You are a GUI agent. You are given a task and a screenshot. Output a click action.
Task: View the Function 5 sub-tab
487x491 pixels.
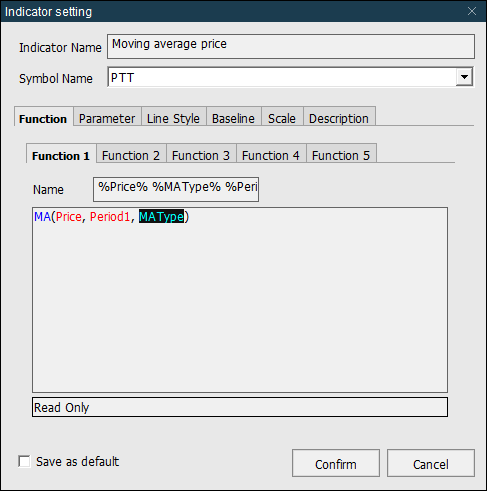341,154
